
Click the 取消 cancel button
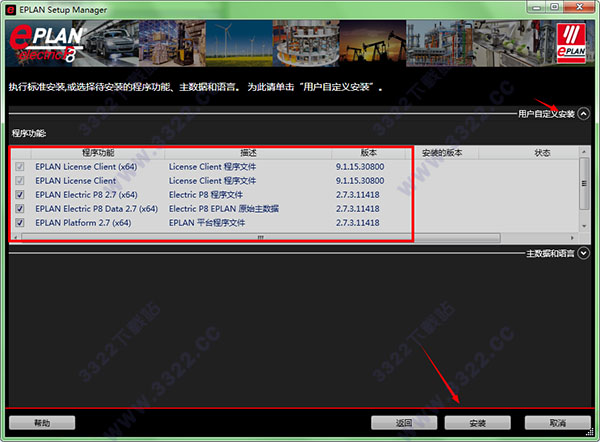(x=558, y=423)
